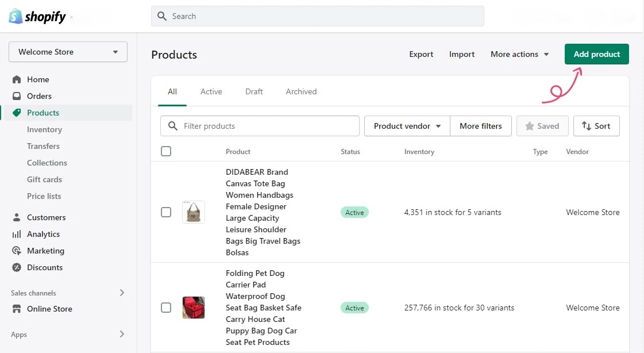
Task: Go to Inventory under Products
Action: (44, 129)
